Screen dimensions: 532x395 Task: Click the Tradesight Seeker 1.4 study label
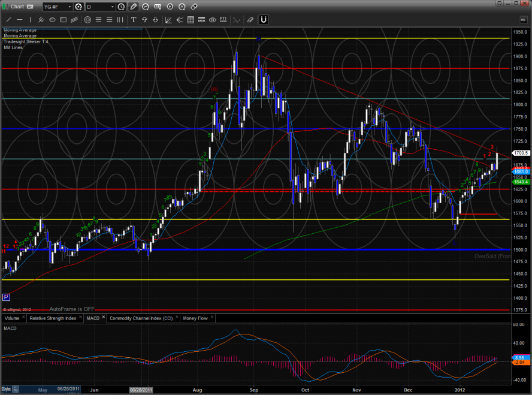(26, 42)
